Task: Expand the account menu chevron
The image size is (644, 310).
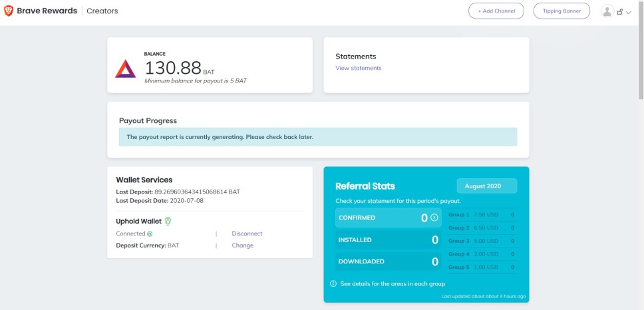Action: coord(629,13)
